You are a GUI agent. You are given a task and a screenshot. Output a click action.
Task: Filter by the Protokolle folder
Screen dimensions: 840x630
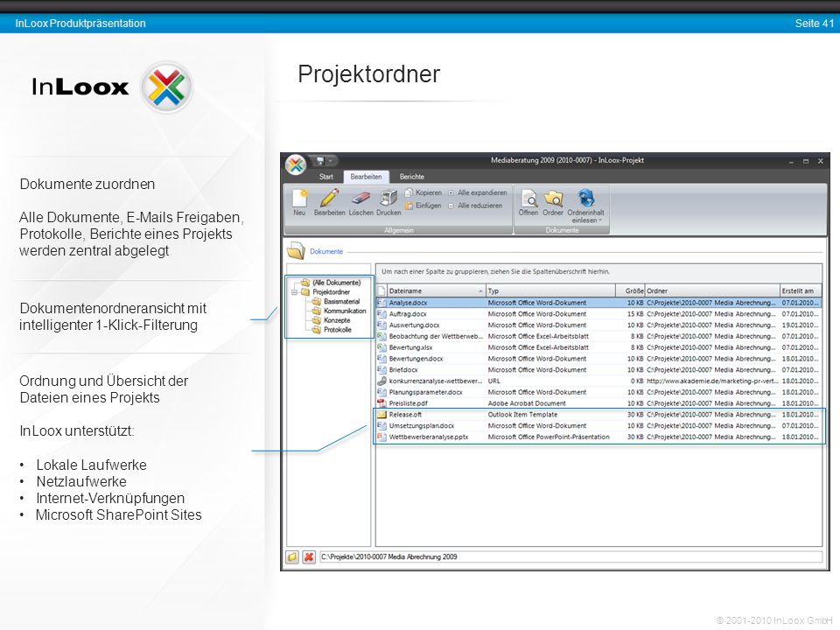pyautogui.click(x=338, y=330)
